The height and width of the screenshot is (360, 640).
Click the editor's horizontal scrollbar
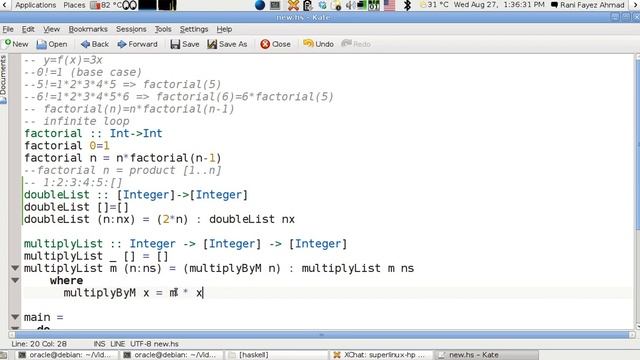click(x=322, y=335)
